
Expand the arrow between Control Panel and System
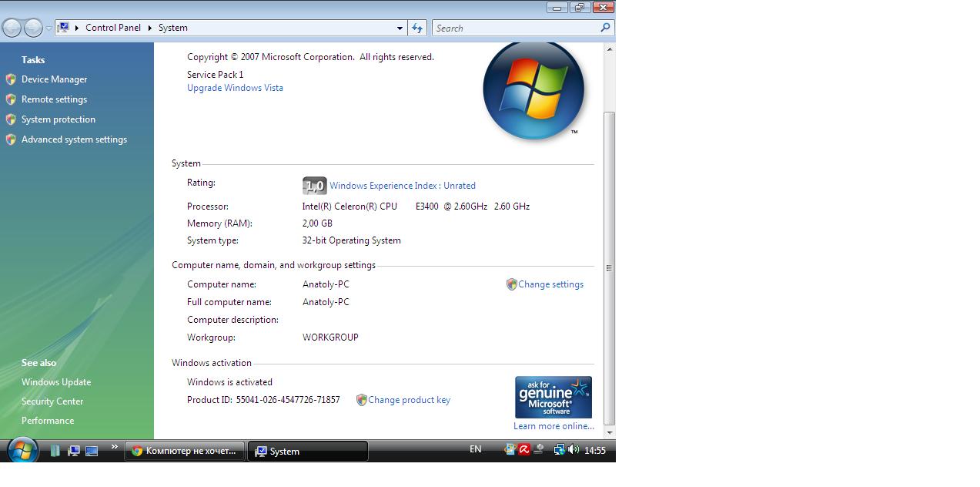click(x=150, y=28)
